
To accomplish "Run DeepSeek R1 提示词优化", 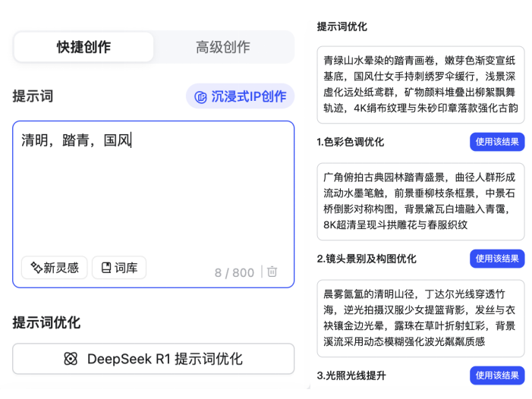I will (x=153, y=359).
